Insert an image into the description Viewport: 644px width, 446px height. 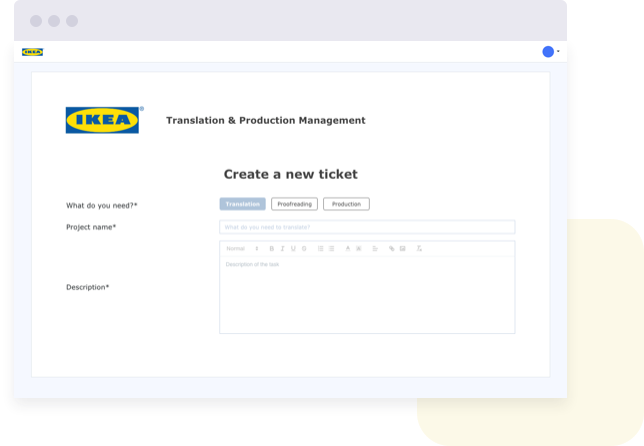tap(402, 248)
